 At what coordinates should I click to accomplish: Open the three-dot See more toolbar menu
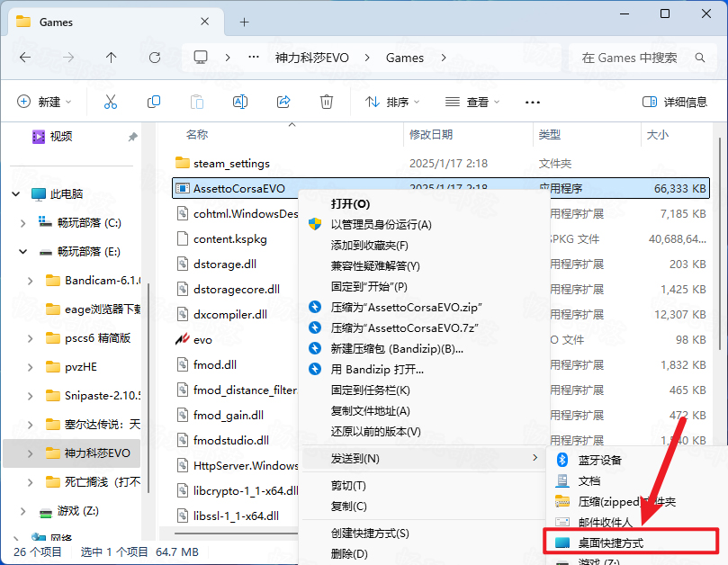click(533, 103)
